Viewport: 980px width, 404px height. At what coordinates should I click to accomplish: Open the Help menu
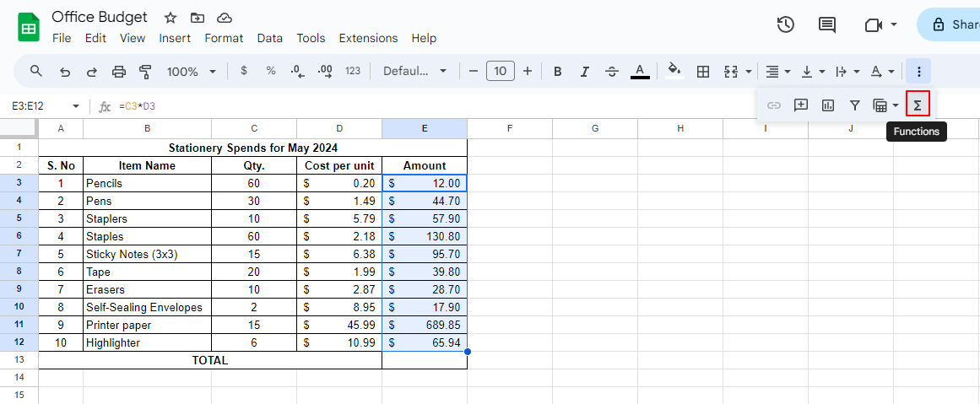pos(424,38)
